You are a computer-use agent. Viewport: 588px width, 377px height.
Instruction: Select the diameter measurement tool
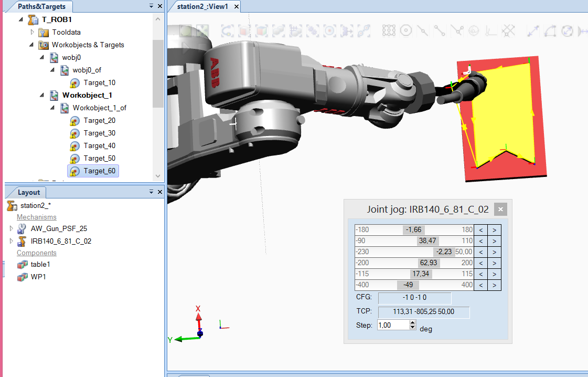567,32
